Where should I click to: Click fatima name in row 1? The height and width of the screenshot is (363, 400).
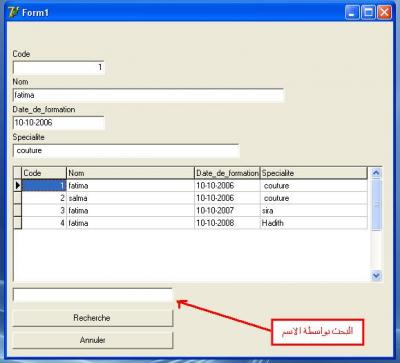coord(130,185)
